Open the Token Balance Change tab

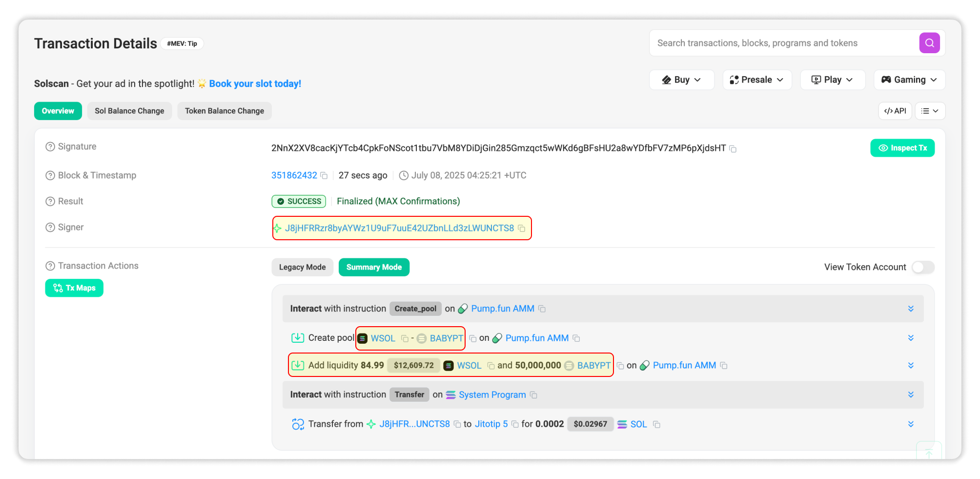(224, 111)
